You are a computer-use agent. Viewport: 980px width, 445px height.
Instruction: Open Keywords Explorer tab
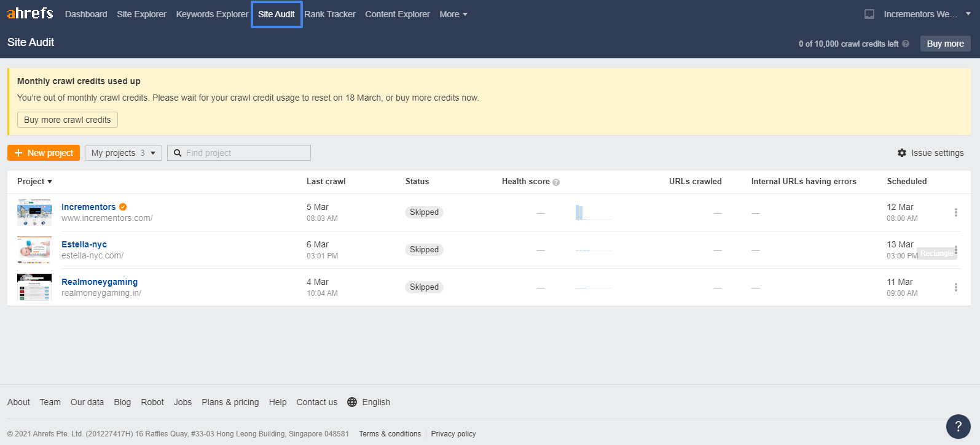212,14
